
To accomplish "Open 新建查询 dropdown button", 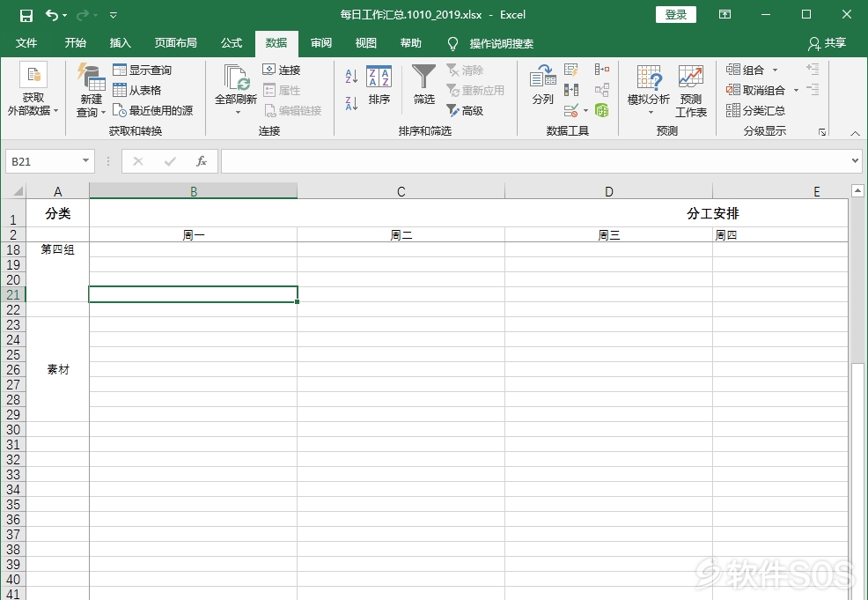I will (92, 90).
